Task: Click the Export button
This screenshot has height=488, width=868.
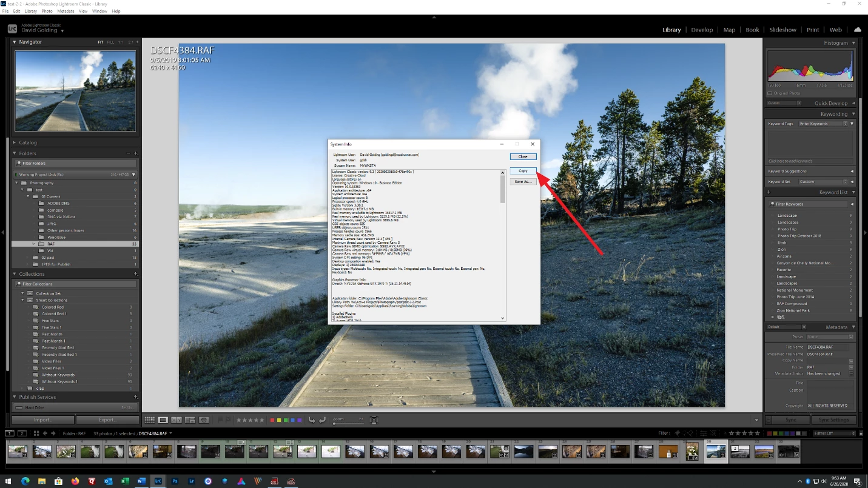Action: click(x=107, y=419)
